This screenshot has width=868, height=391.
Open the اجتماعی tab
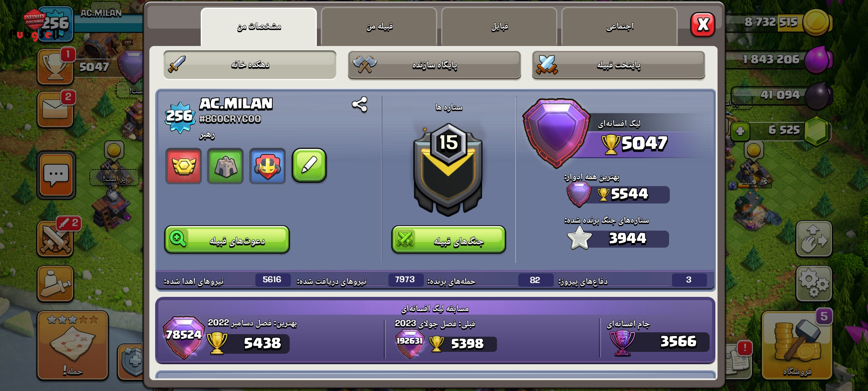click(x=620, y=27)
